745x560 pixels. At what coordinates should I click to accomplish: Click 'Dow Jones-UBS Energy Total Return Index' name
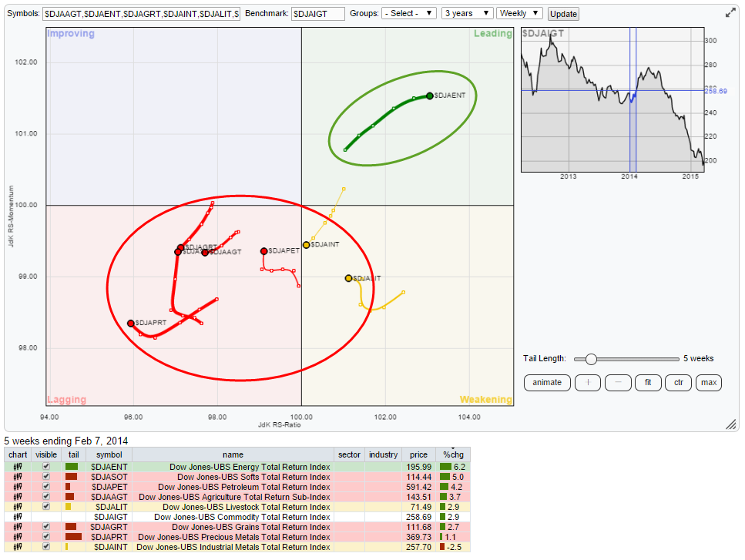click(x=250, y=467)
